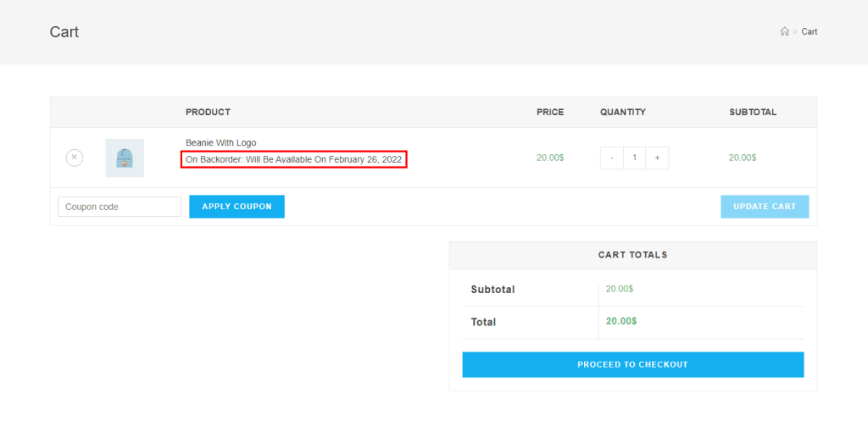
Task: Focus the quantity number field
Action: [634, 158]
